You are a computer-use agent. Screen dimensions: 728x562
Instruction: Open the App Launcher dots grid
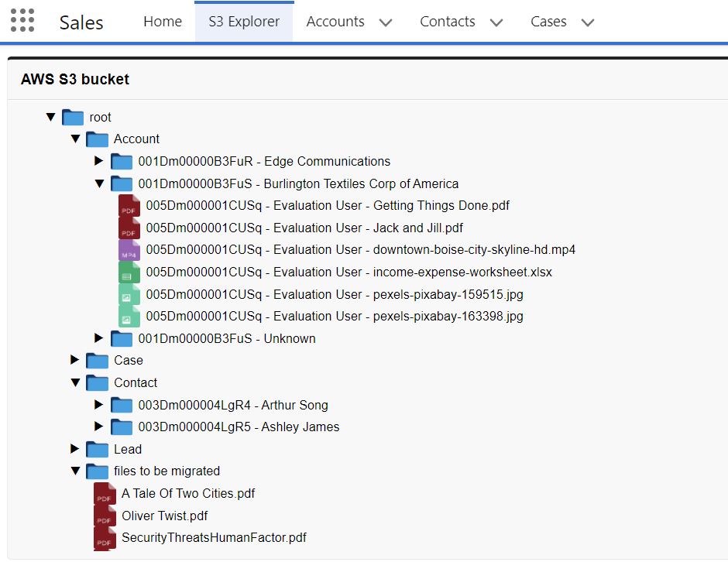pyautogui.click(x=22, y=20)
